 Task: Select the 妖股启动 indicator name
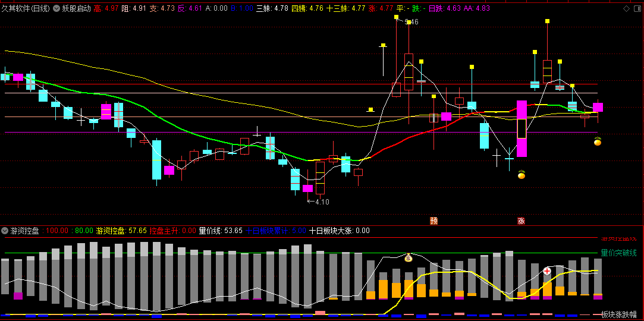pos(76,8)
